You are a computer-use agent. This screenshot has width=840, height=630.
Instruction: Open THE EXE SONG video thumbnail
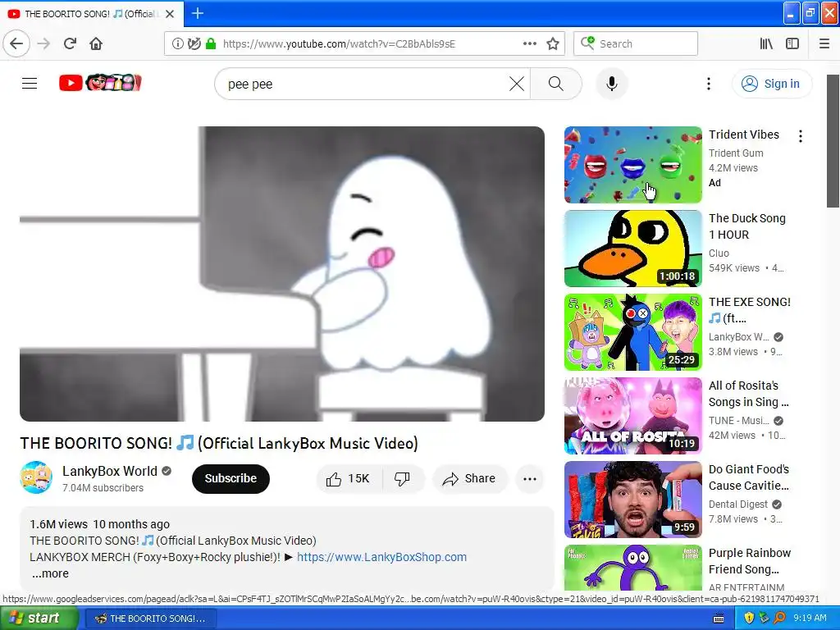(x=633, y=332)
